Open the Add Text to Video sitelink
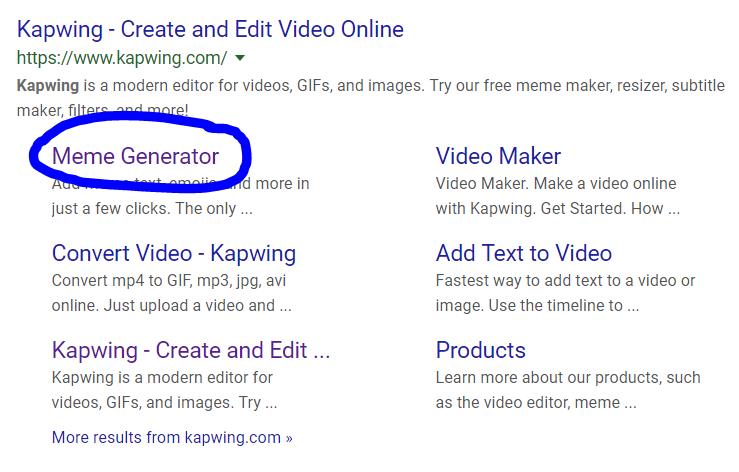This screenshot has width=739, height=472. (x=524, y=253)
